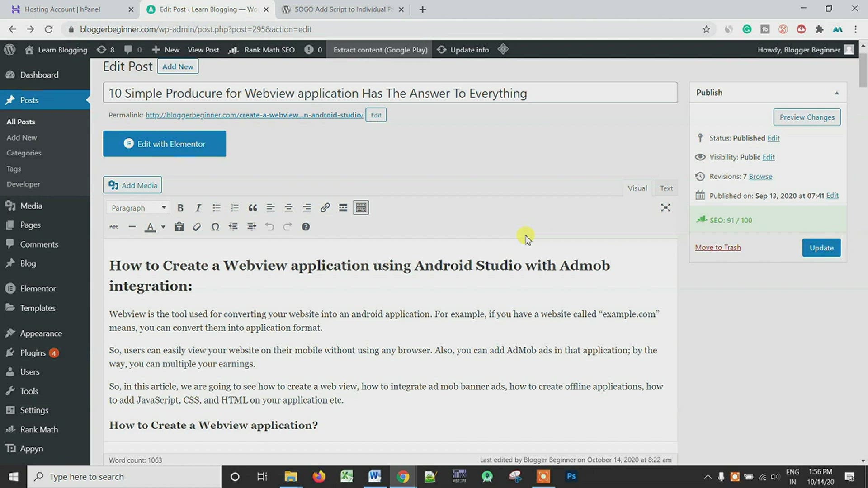Toggle strikethrough formatting

(x=114, y=227)
